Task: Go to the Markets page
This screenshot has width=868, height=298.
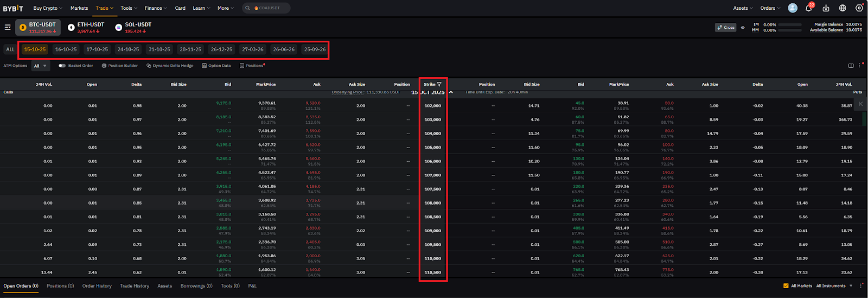Action: tap(79, 8)
